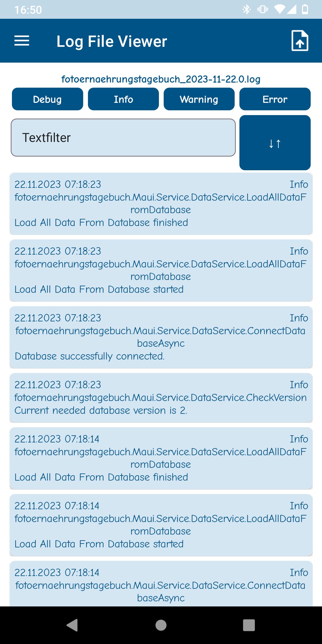This screenshot has height=644, width=322.
Task: Open the hamburger navigation menu
Action: [22, 41]
